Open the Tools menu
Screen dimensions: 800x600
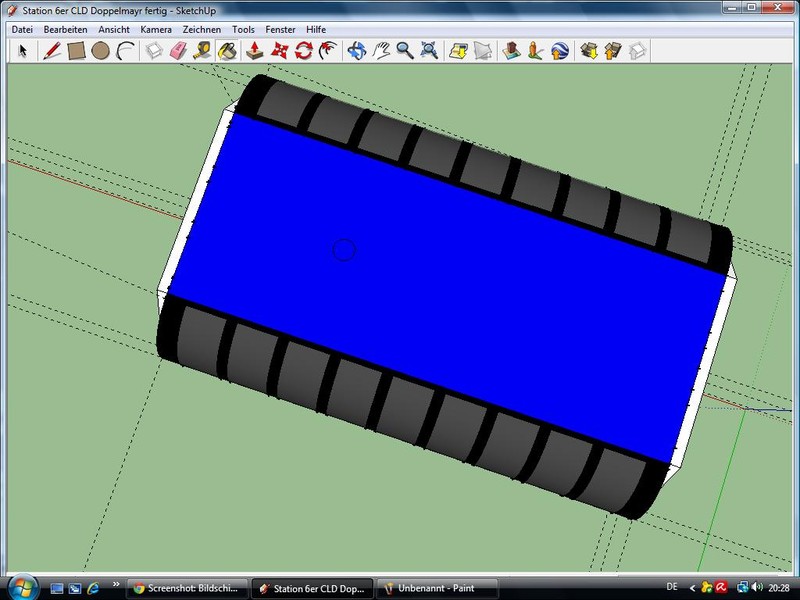tap(243, 30)
